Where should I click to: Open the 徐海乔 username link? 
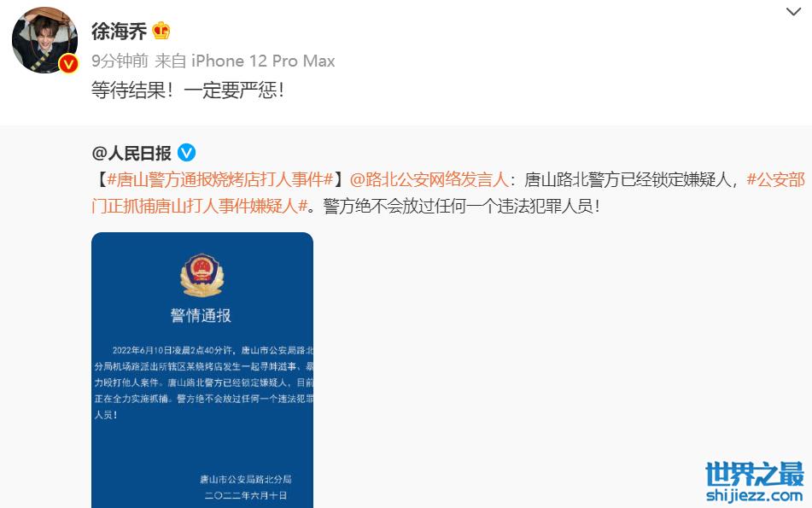(x=119, y=31)
